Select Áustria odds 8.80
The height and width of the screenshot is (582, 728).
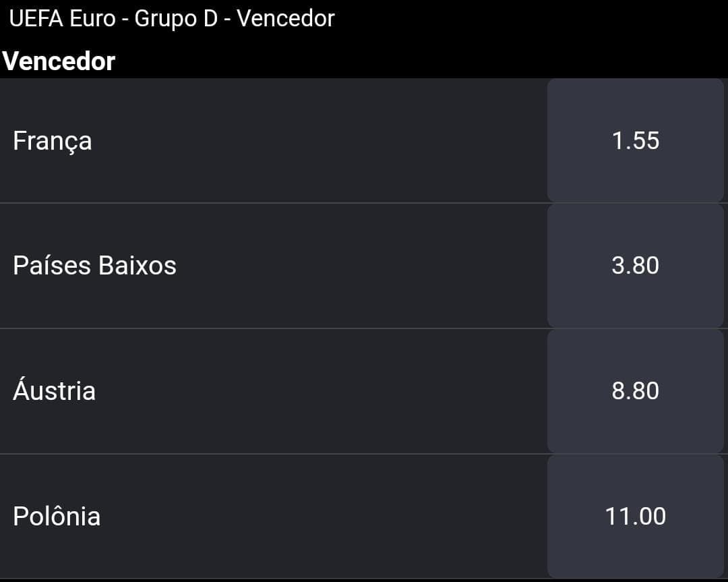635,391
